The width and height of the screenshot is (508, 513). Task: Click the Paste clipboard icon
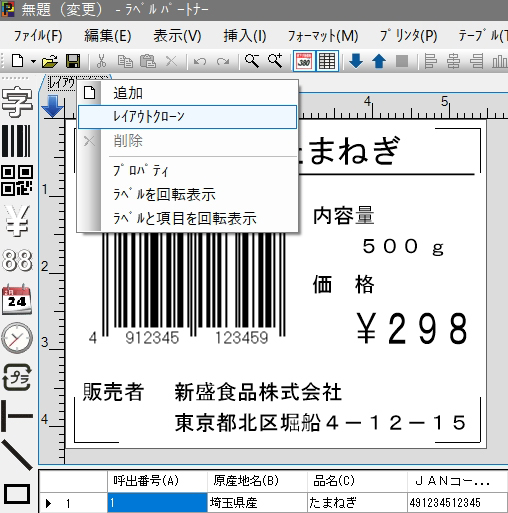[x=148, y=61]
